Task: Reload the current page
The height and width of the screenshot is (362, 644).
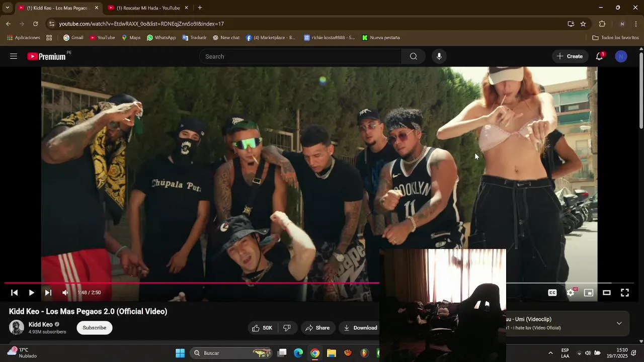Action: point(35,24)
